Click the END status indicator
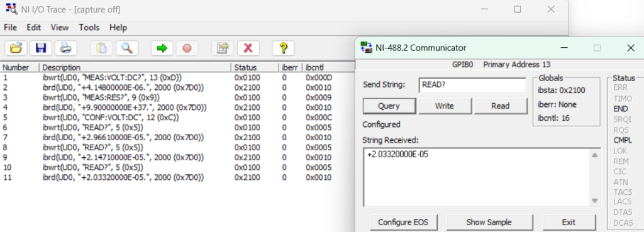Viewport: 644px width, 232px height. coord(620,109)
